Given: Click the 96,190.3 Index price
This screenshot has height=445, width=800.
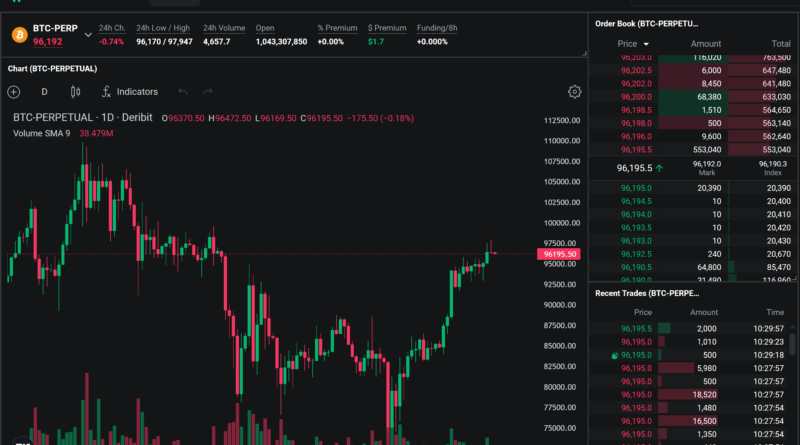Looking at the screenshot, I should pos(772,164).
